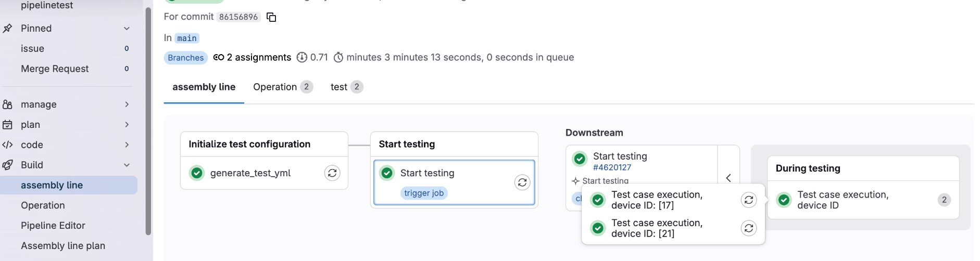Collapse the Pinned section chevron
Image resolution: width=980 pixels, height=261 pixels.
127,28
